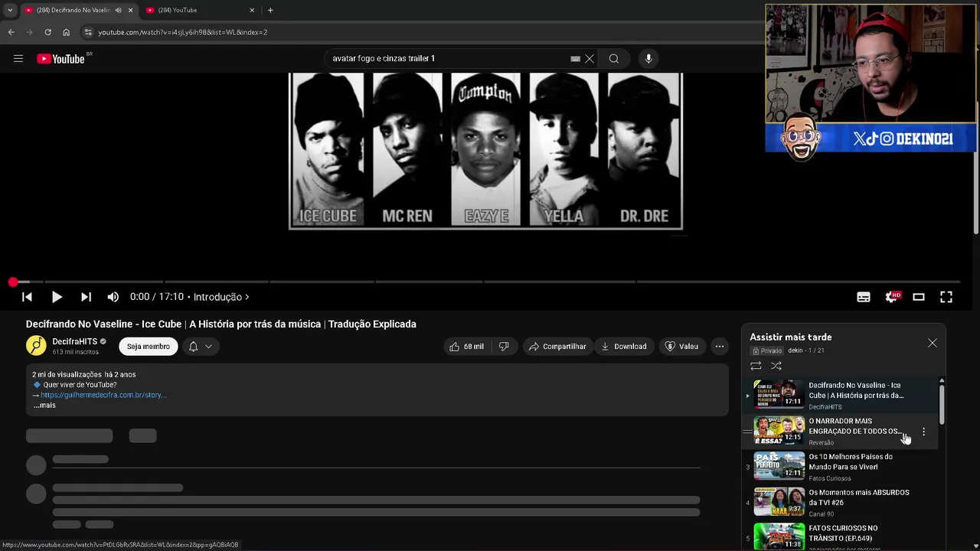Open more actions three-dot menu
The width and height of the screenshot is (980, 551).
[x=720, y=347]
